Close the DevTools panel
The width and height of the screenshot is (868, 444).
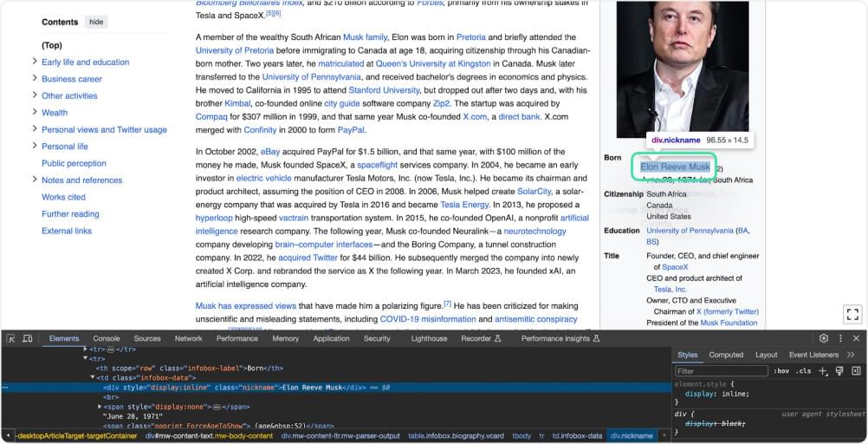pos(856,338)
